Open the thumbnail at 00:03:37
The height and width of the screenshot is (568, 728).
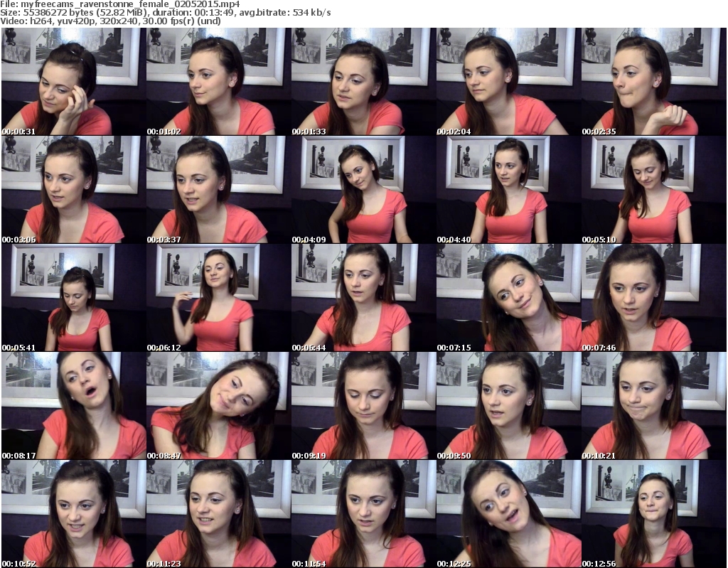(218, 190)
